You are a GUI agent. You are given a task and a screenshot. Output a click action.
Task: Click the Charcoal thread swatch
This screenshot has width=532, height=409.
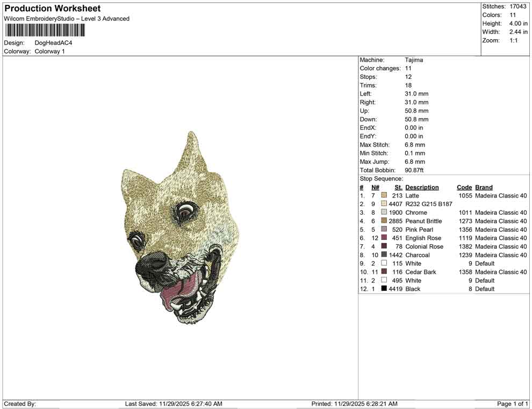click(x=384, y=255)
